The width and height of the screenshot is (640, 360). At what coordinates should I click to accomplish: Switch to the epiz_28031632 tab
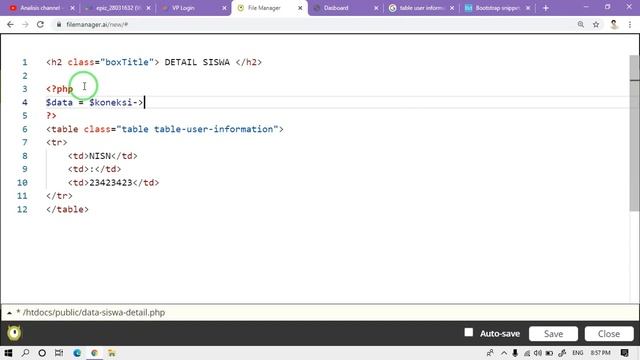(x=118, y=8)
